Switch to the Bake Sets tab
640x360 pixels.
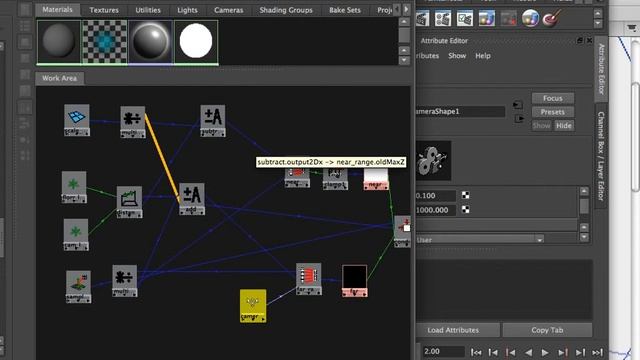[345, 10]
